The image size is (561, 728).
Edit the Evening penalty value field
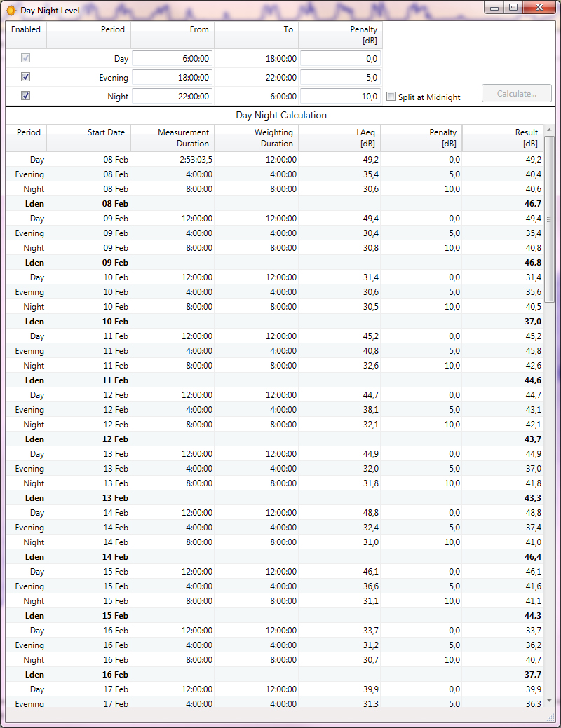point(340,78)
